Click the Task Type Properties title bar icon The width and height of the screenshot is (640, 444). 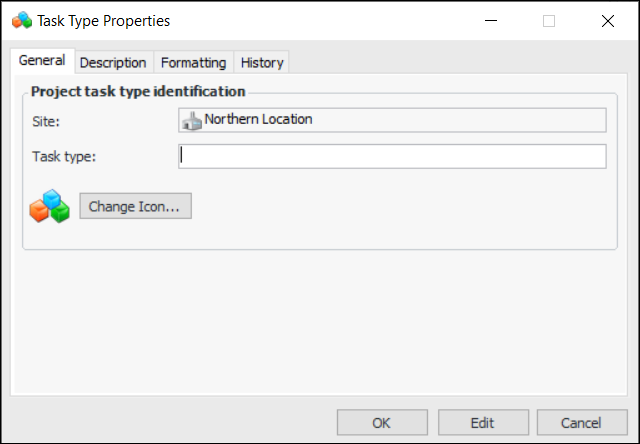(x=21, y=20)
